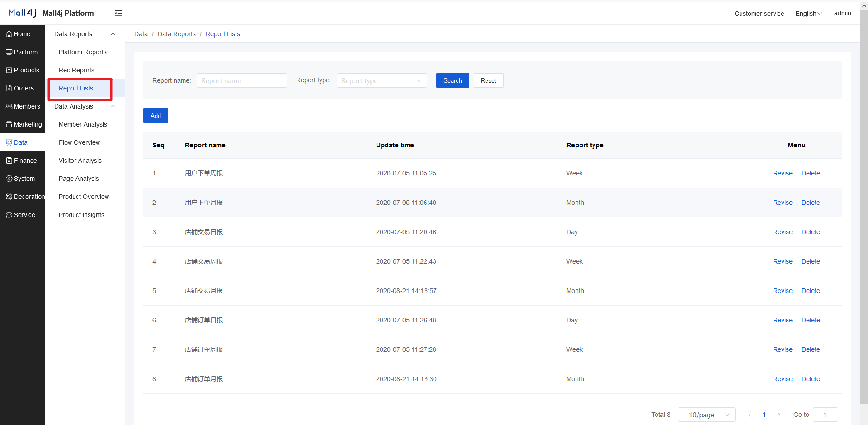
Task: Click the Search button
Action: [x=453, y=80]
